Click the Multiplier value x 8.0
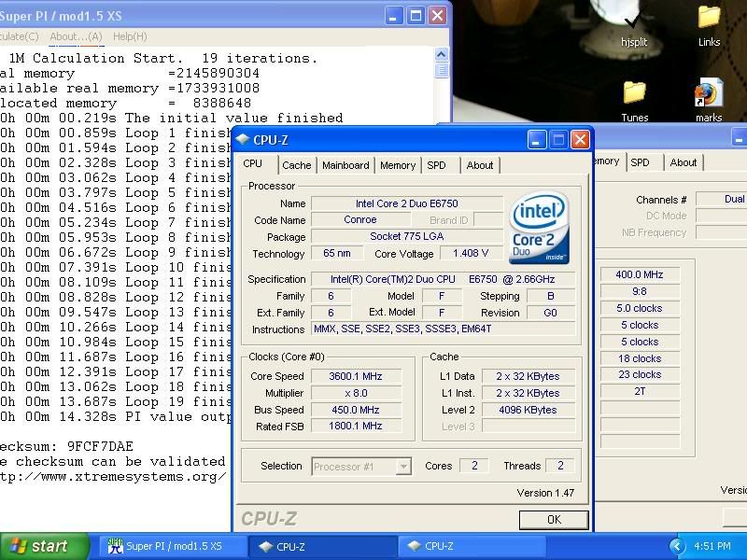 pyautogui.click(x=356, y=393)
